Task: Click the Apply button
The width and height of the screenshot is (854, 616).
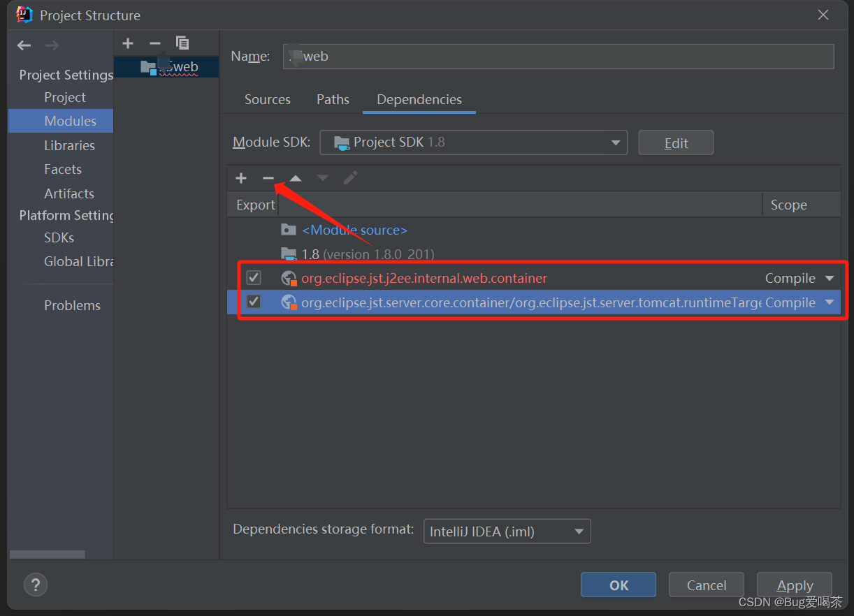Action: click(795, 585)
